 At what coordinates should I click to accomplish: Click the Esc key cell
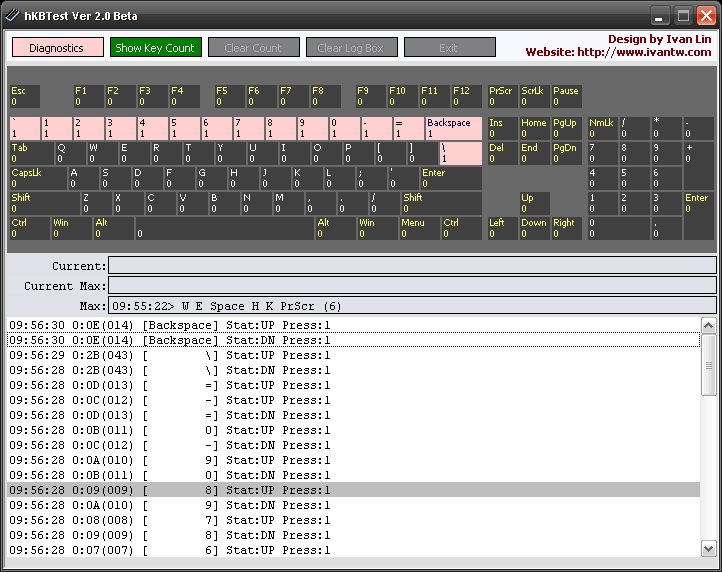tap(24, 97)
